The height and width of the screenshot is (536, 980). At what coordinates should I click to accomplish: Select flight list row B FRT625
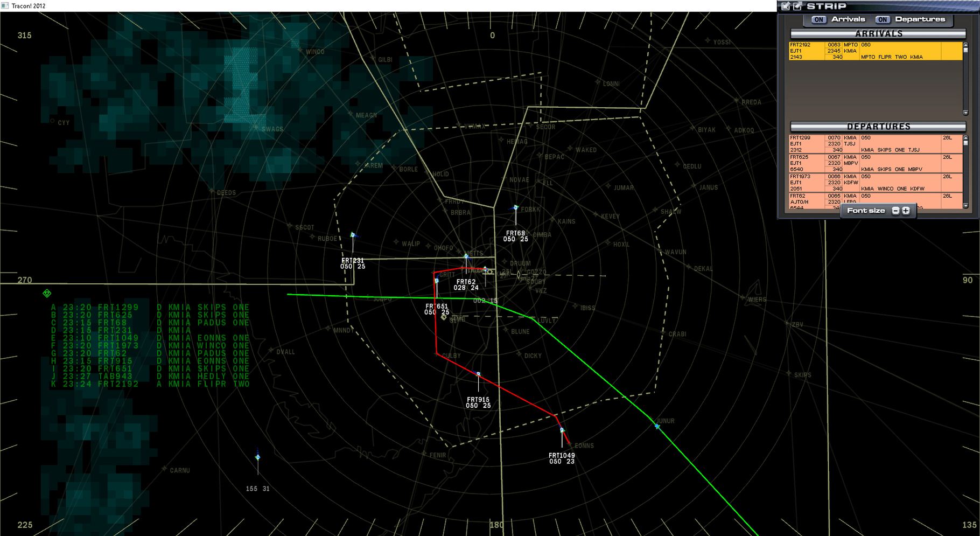[150, 315]
